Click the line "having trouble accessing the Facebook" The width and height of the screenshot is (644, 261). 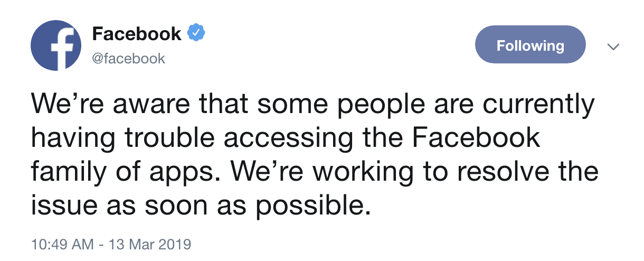(286, 138)
